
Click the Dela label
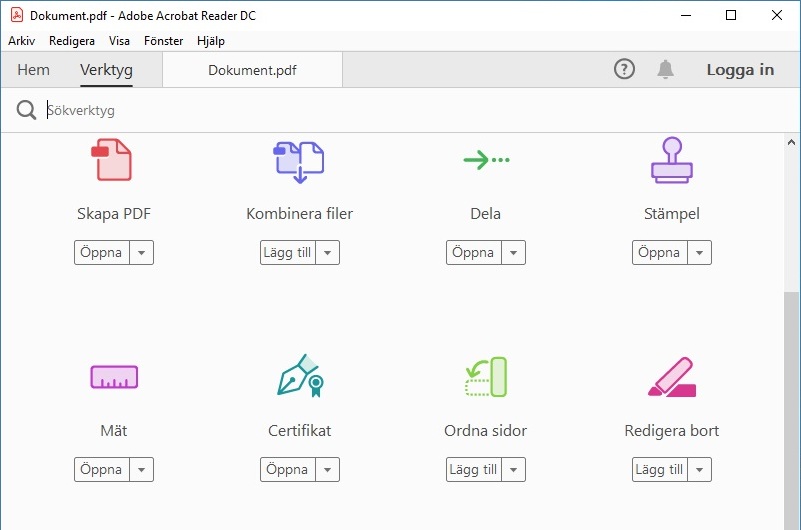pyautogui.click(x=485, y=213)
